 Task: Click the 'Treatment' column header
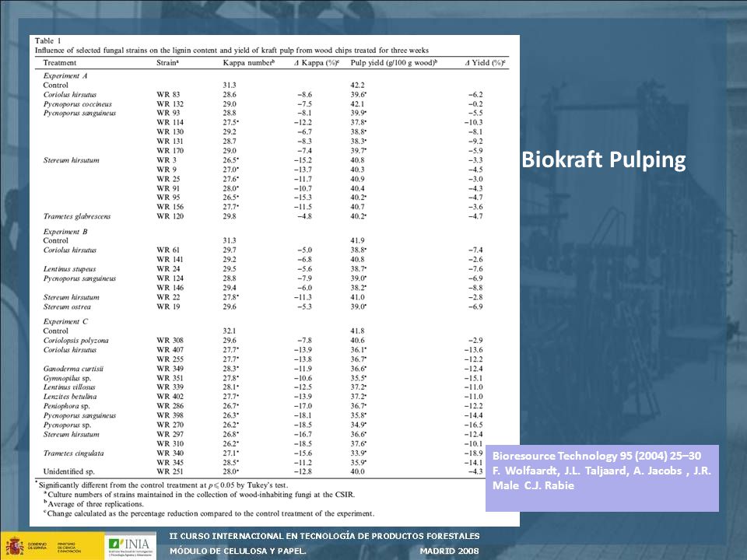(60, 62)
